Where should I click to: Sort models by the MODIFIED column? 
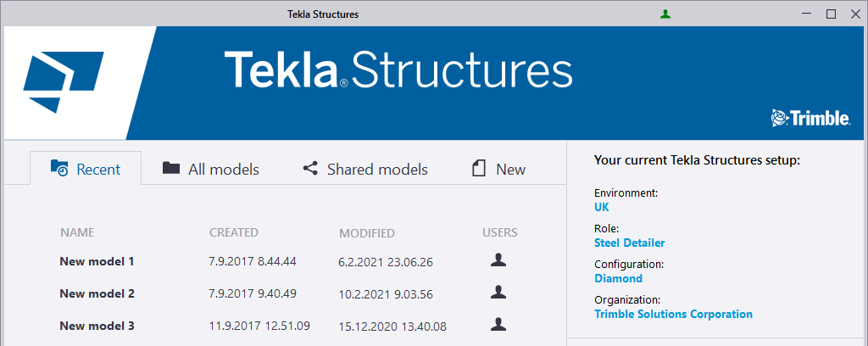367,233
